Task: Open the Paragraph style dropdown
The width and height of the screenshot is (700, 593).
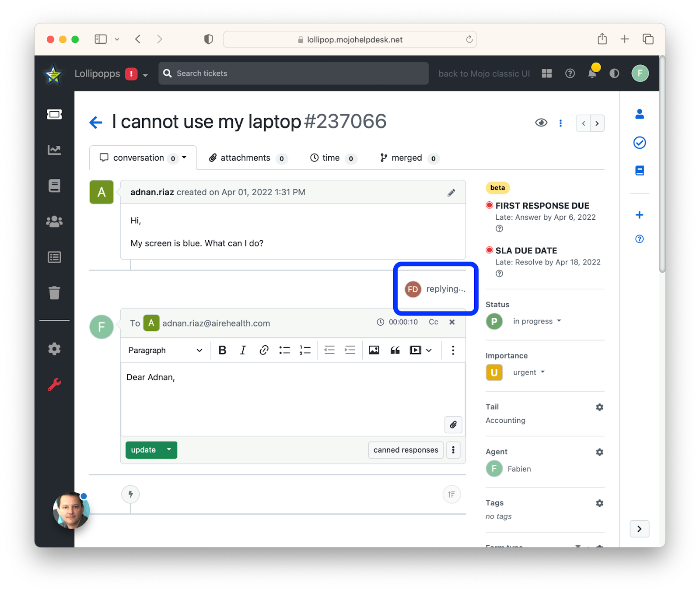Action: click(165, 350)
